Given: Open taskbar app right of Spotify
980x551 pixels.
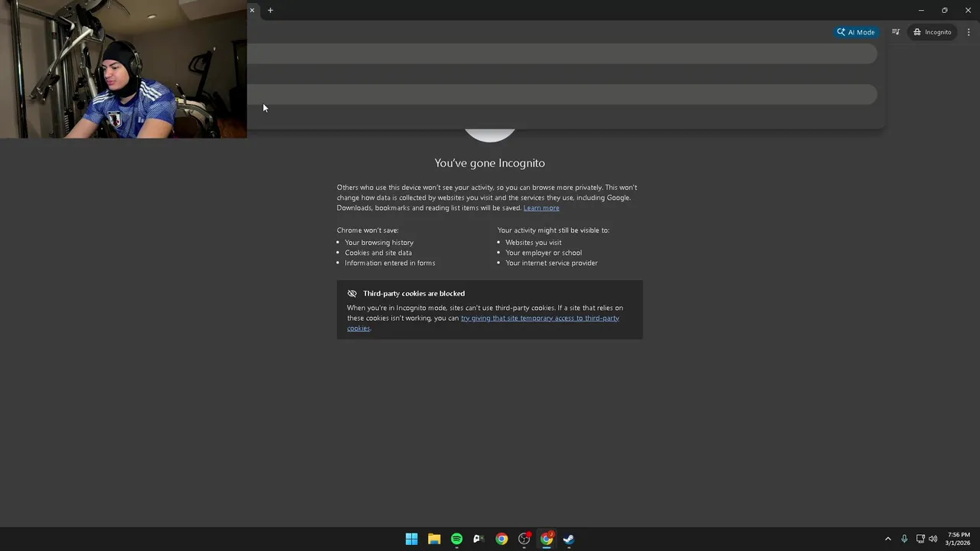Looking at the screenshot, I should [x=479, y=539].
